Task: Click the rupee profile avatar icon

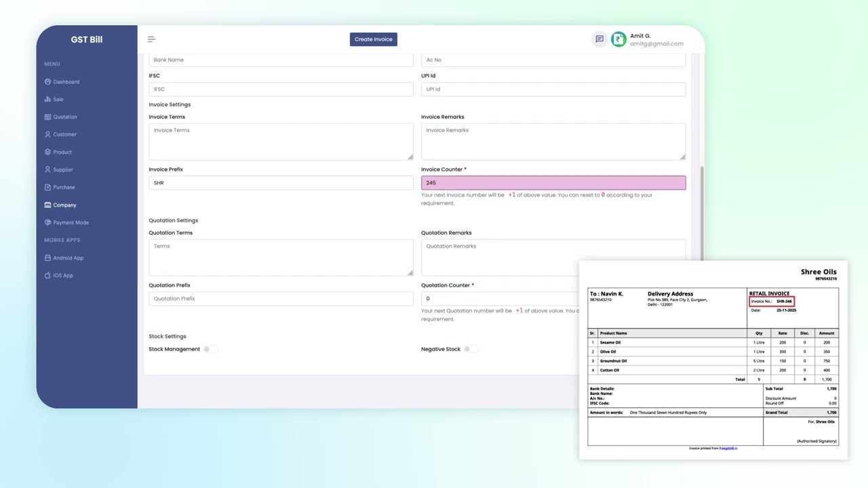Action: (x=618, y=39)
